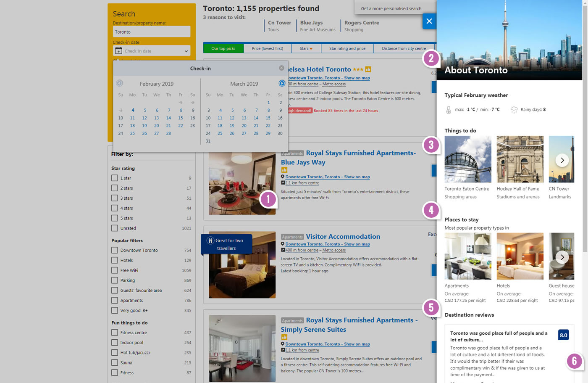Click Get a more personalised search
This screenshot has width=588, height=383.
pyautogui.click(x=391, y=8)
